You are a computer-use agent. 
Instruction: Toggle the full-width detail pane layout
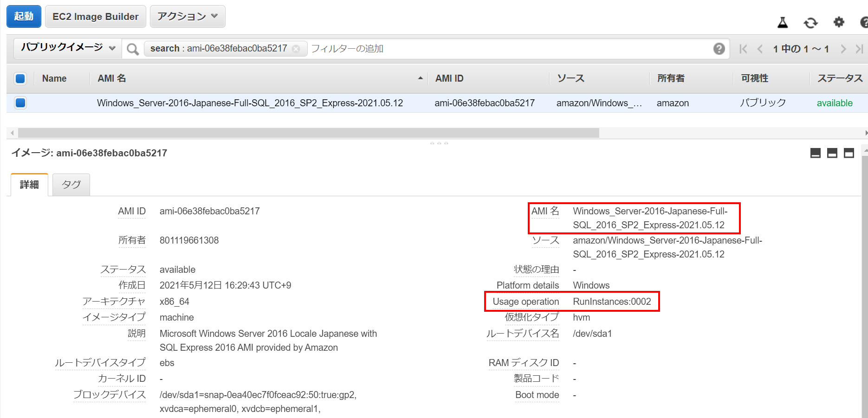[849, 153]
